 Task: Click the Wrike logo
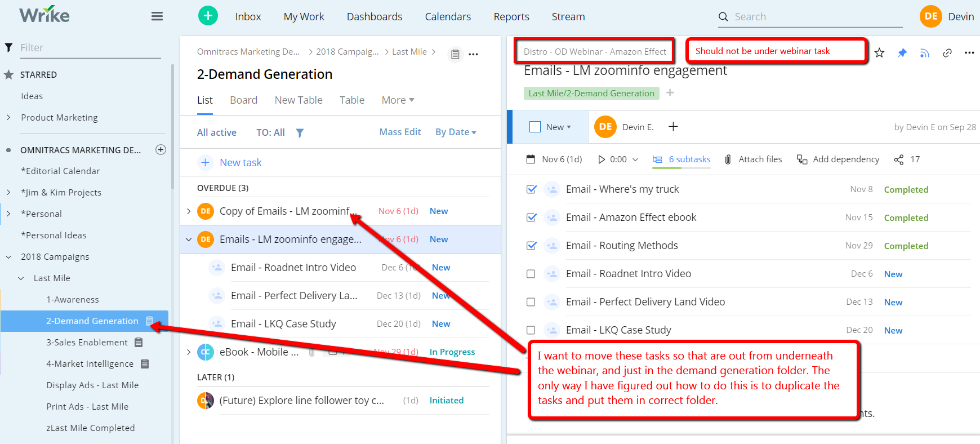(44, 15)
